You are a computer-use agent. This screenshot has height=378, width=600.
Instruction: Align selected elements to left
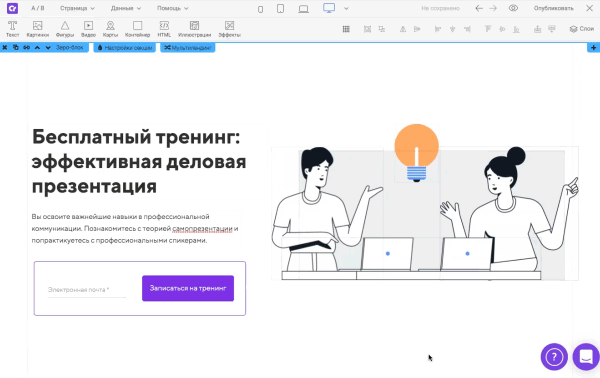[x=438, y=29]
